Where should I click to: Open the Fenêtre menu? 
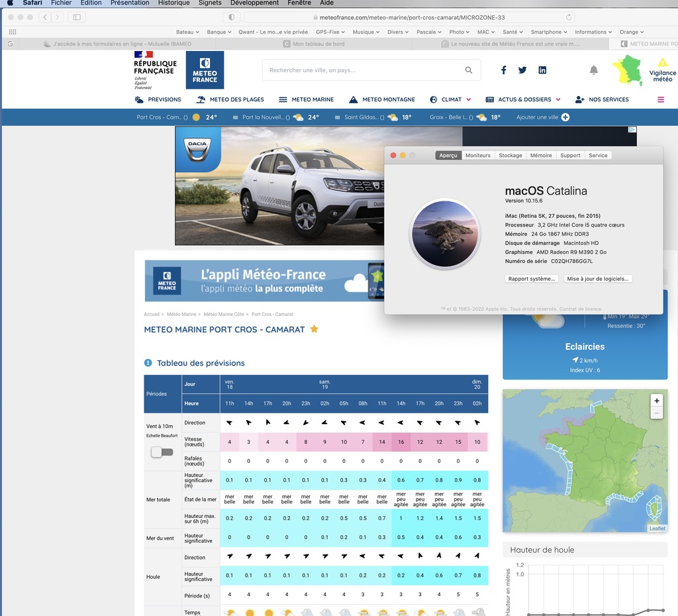(x=299, y=3)
